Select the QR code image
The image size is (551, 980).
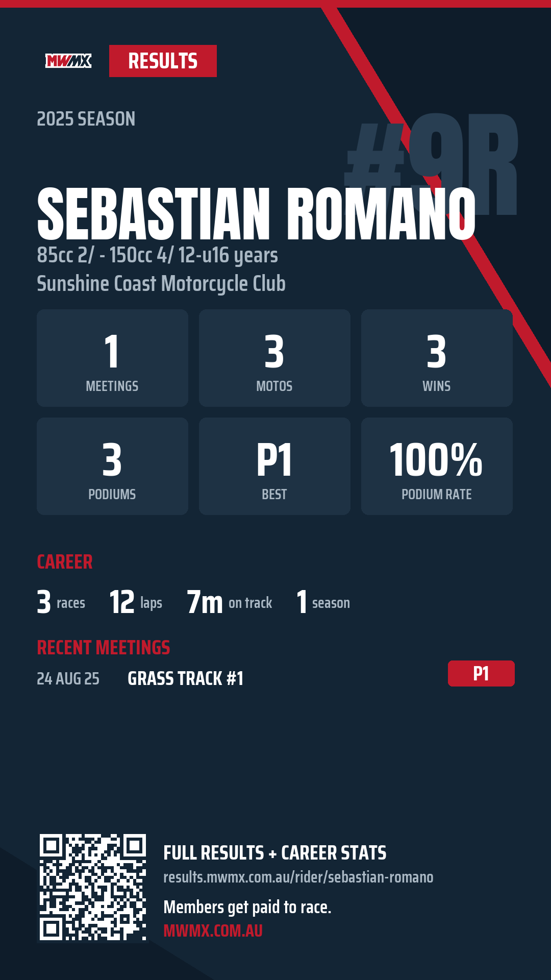(x=93, y=887)
